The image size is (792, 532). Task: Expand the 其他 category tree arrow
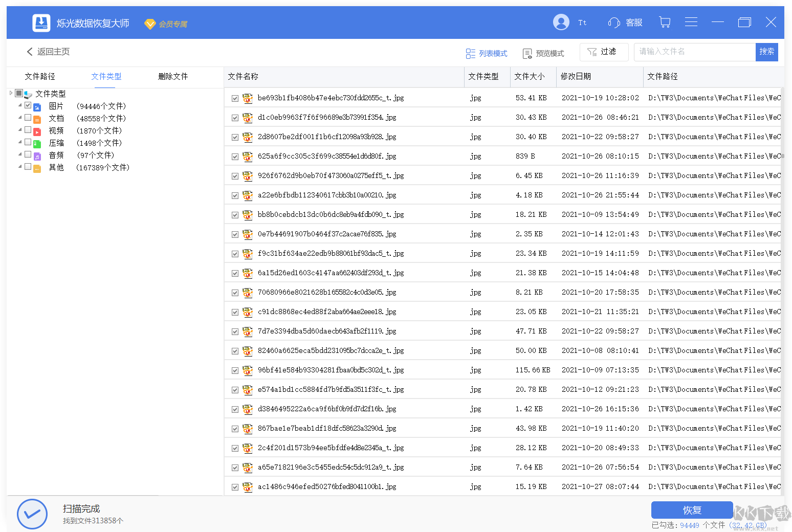coord(20,167)
